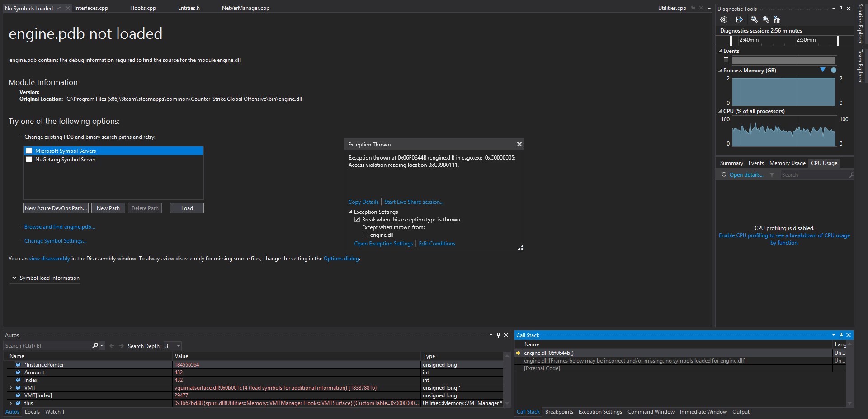Click the variable icon next to VMT[Index]
The height and width of the screenshot is (419, 868).
pyautogui.click(x=18, y=395)
